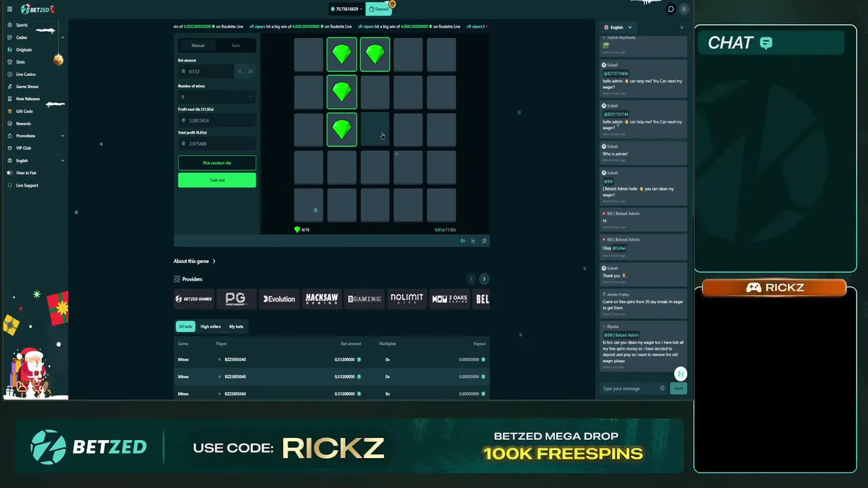This screenshot has width=868, height=488.
Task: Open the game statistics chart icon
Action: tap(473, 241)
